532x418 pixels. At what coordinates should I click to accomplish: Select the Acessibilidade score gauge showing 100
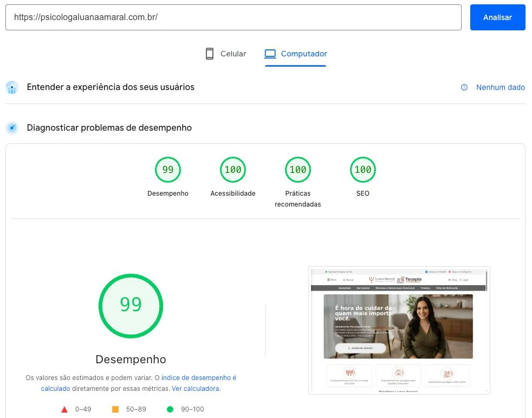pos(233,170)
